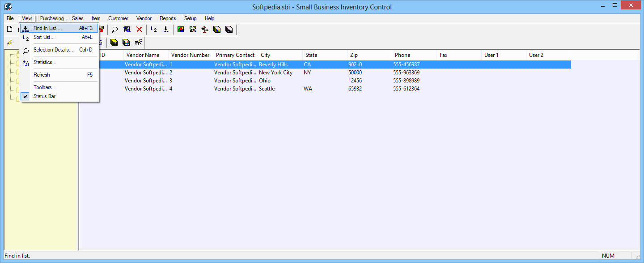Click the Fax column header
This screenshot has height=263, width=644.
pyautogui.click(x=459, y=55)
